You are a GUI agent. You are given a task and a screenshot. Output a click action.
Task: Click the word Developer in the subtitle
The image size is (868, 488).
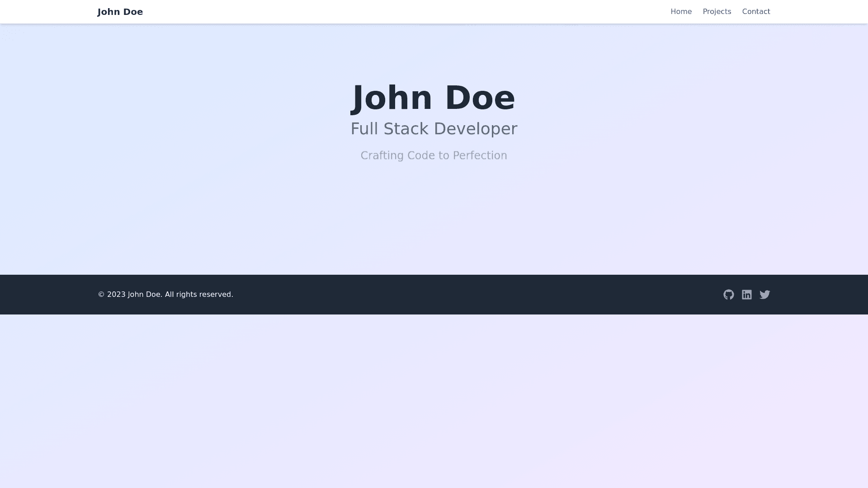[x=475, y=129]
